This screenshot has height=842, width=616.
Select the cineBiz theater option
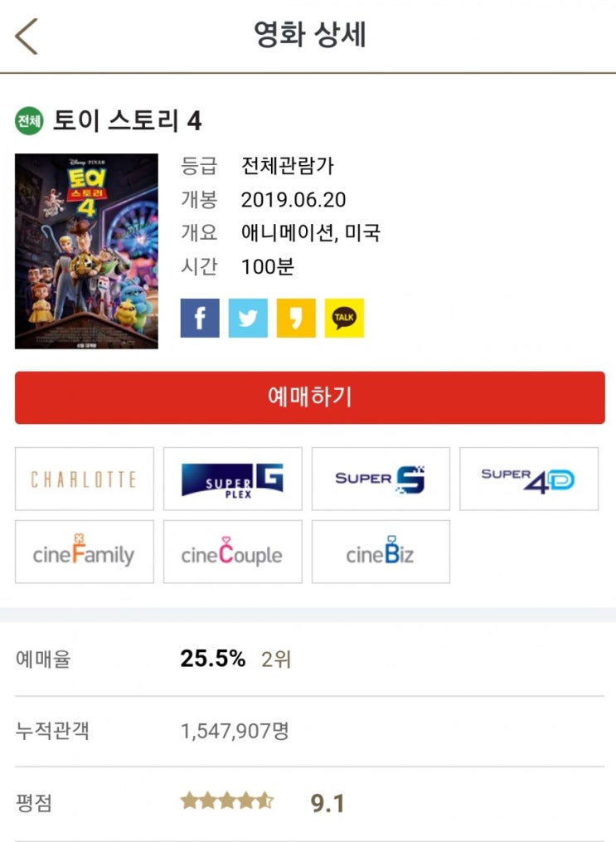pyautogui.click(x=381, y=552)
